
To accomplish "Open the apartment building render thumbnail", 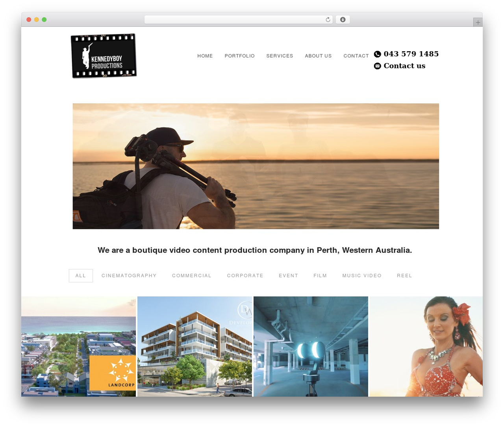I will 195,347.
